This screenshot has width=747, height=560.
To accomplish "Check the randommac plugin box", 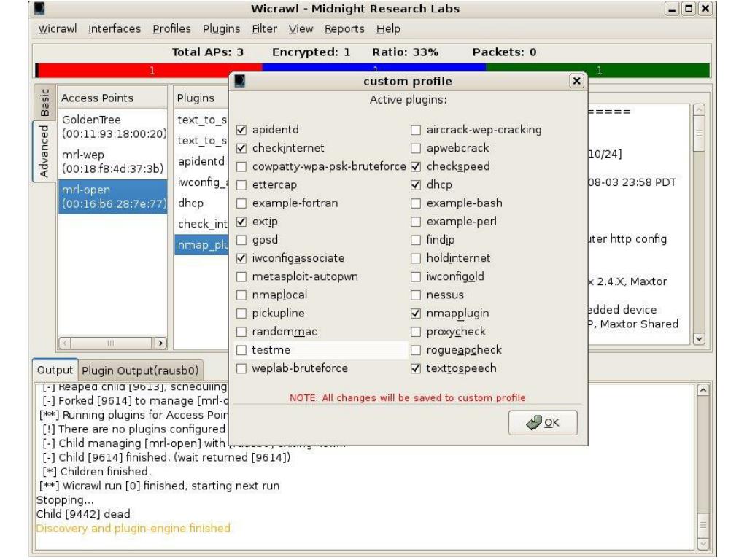I will 241,332.
